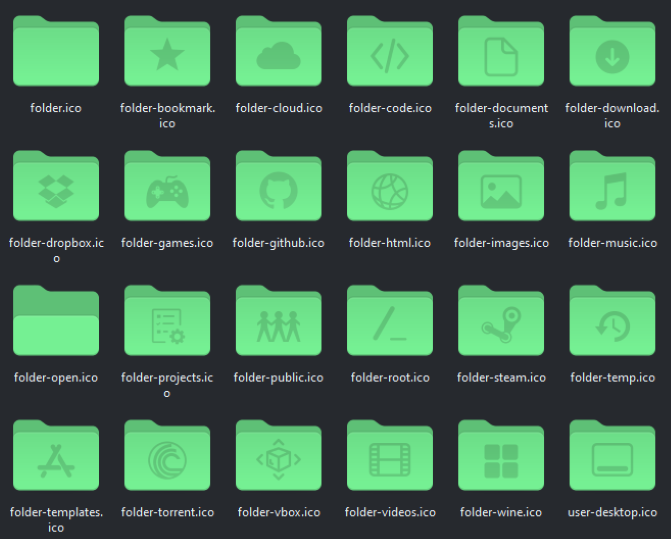Click the user-desktop.ico file label
The height and width of the screenshot is (539, 671).
tap(612, 512)
